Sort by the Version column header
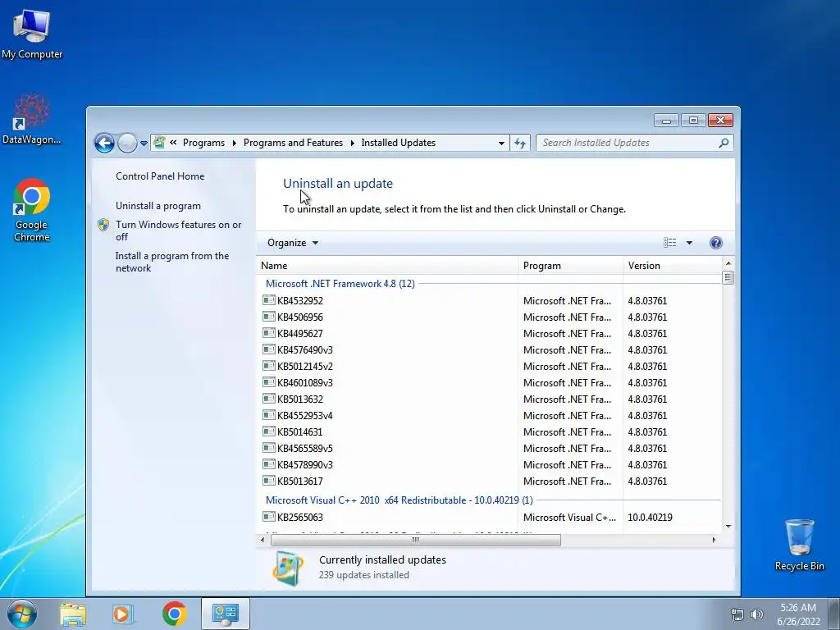The width and height of the screenshot is (840, 630). coord(673,266)
